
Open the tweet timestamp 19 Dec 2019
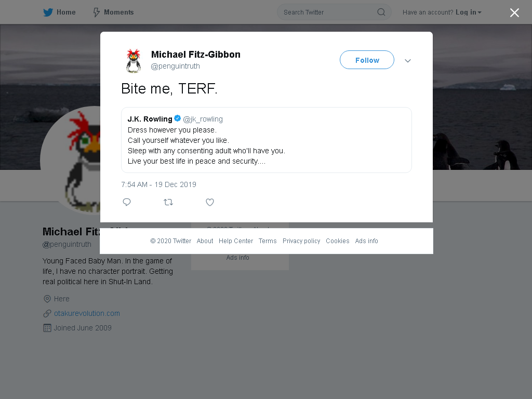(x=159, y=184)
